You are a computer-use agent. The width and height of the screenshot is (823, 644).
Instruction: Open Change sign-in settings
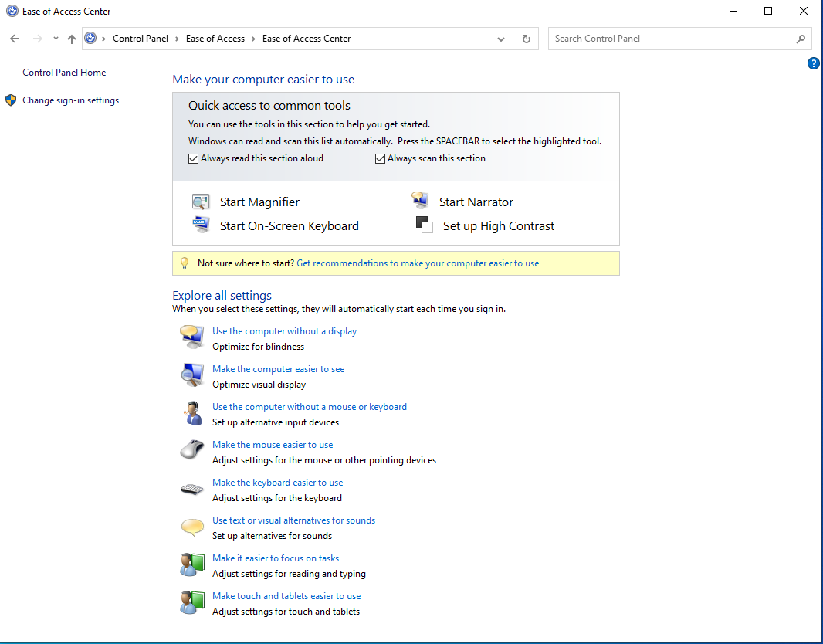click(x=71, y=100)
